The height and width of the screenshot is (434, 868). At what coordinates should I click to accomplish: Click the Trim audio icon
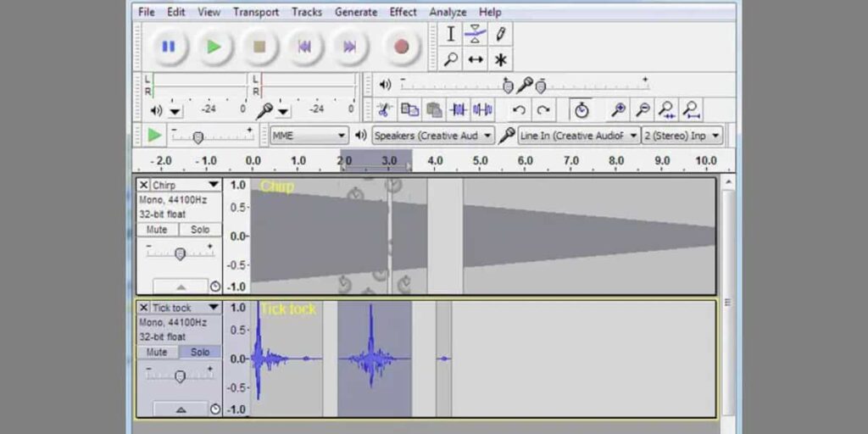pyautogui.click(x=459, y=109)
